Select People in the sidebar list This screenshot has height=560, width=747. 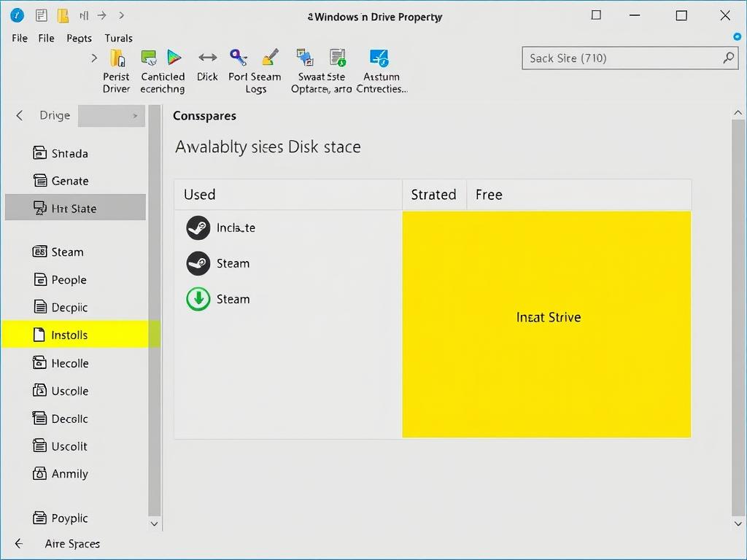69,280
